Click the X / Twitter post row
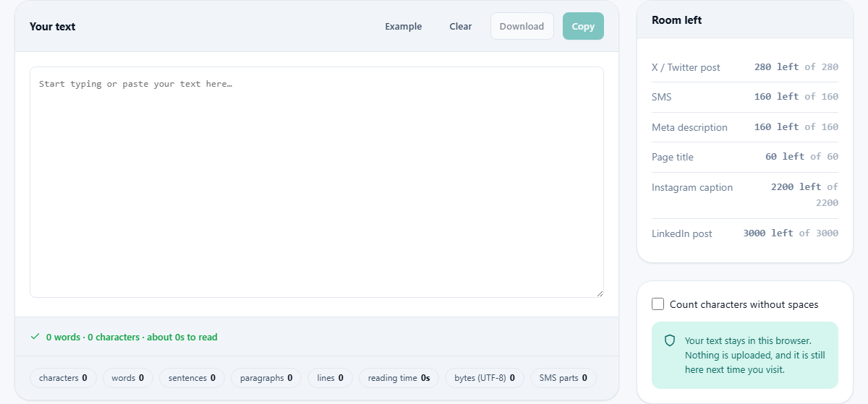This screenshot has width=868, height=404. coord(745,67)
